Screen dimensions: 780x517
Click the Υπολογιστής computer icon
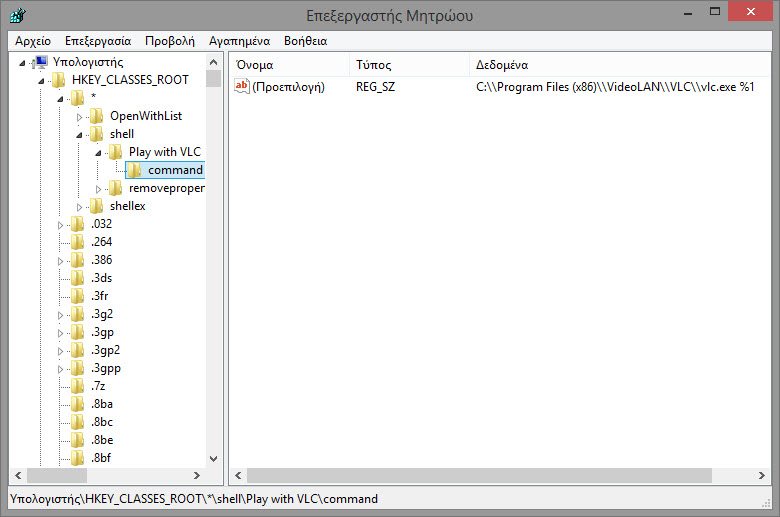[x=41, y=62]
